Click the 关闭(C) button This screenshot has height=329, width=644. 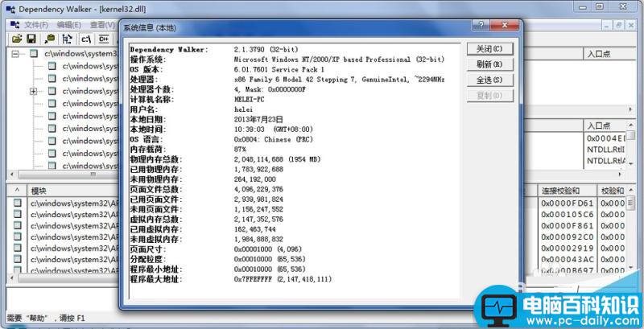coord(489,49)
